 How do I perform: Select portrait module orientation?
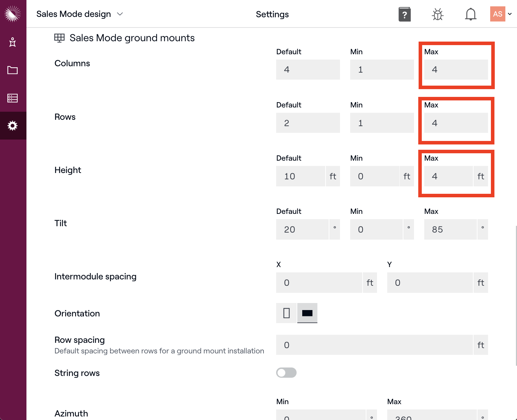click(x=286, y=313)
